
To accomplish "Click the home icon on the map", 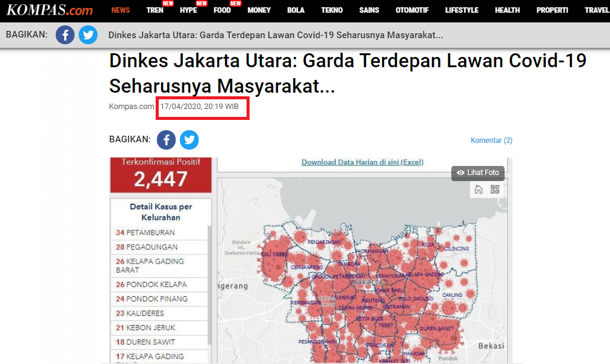I will 479,190.
